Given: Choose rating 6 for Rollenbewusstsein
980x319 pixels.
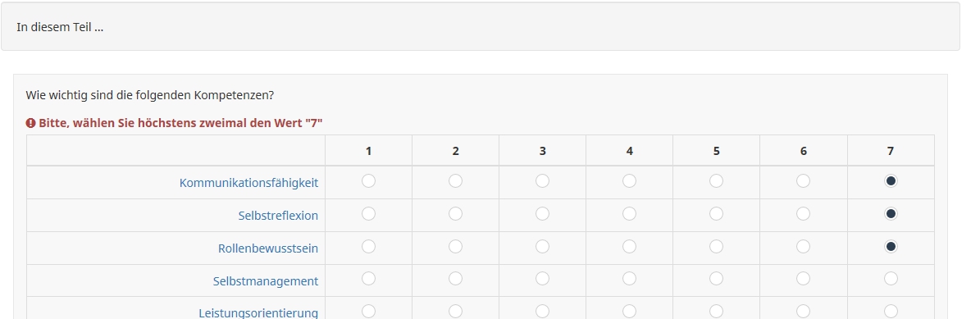Looking at the screenshot, I should (803, 247).
